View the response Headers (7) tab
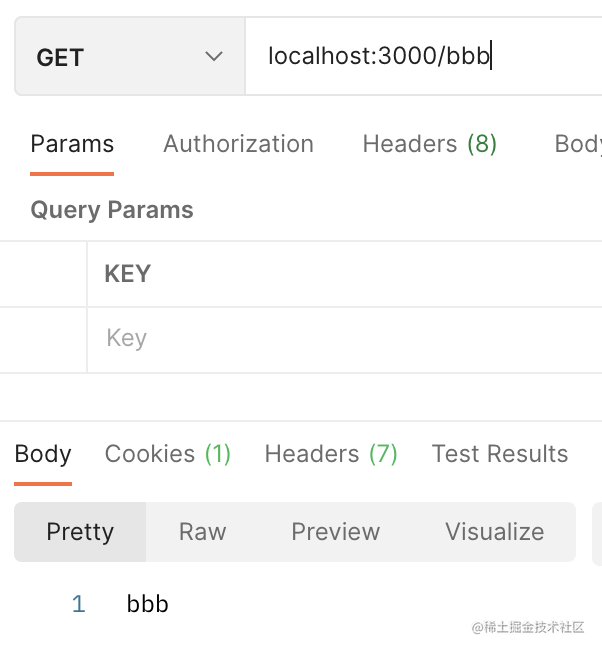The image size is (602, 652). [331, 454]
